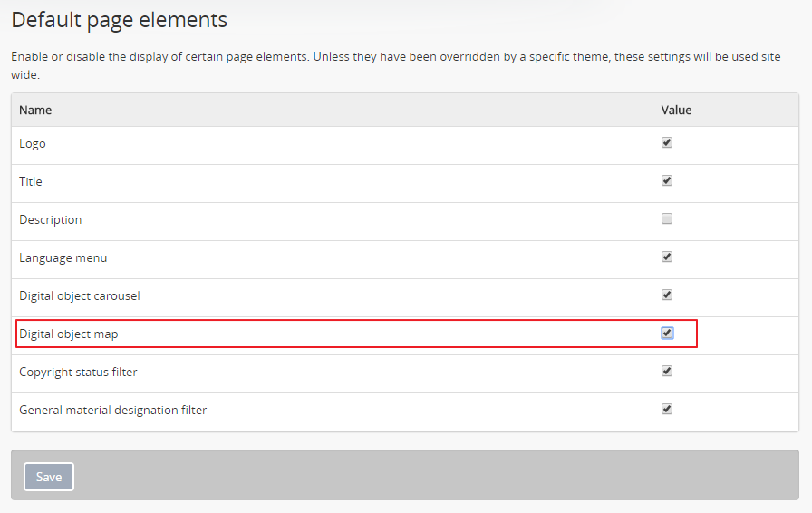Uncheck General material designation filter checkbox
The height and width of the screenshot is (513, 812).
pyautogui.click(x=667, y=409)
